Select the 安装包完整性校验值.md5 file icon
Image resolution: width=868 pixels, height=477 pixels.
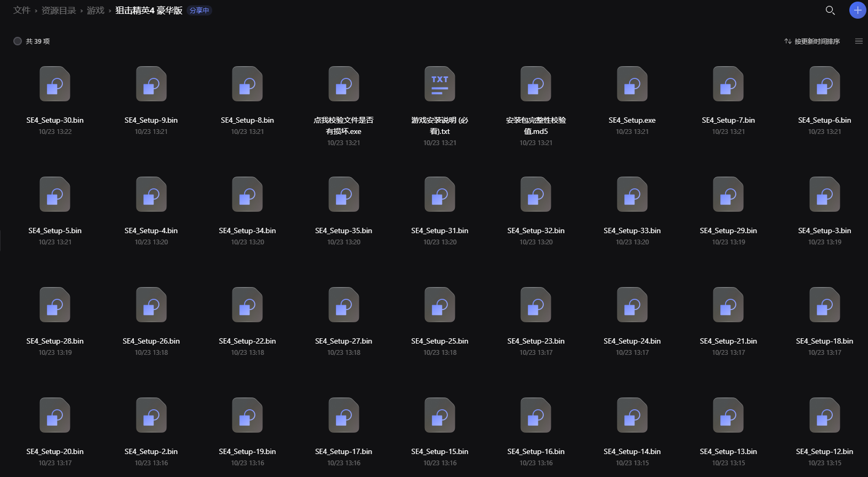pyautogui.click(x=536, y=84)
